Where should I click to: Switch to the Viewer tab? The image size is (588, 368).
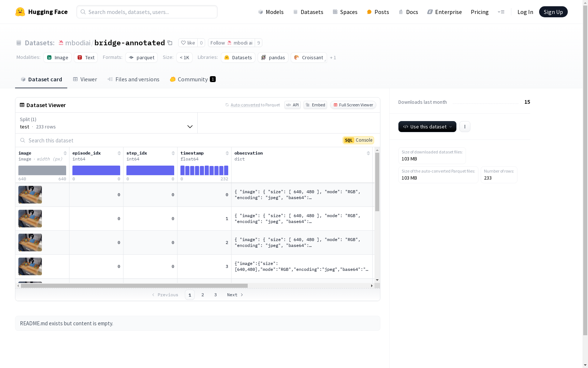point(85,79)
